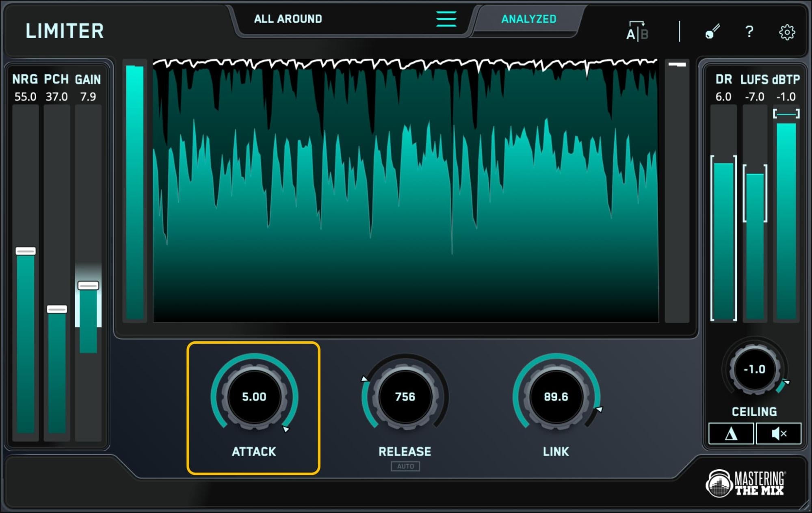Click the gain reduction meter right of waveform
Screen dimensions: 812x513
tap(677, 191)
